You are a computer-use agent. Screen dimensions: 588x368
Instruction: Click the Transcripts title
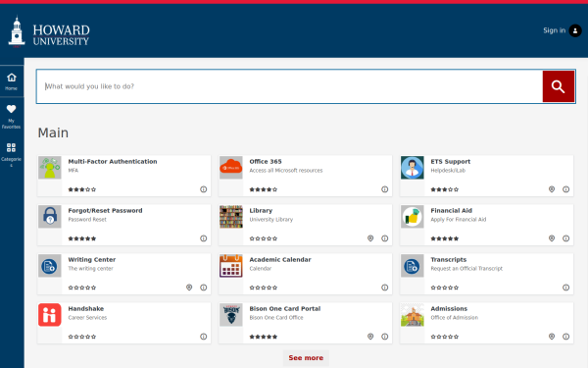(x=449, y=260)
